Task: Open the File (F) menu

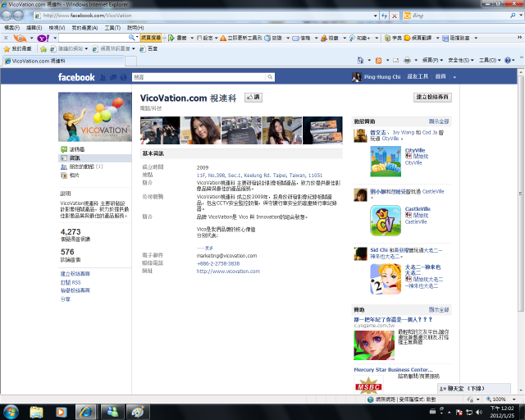Action: pos(12,28)
